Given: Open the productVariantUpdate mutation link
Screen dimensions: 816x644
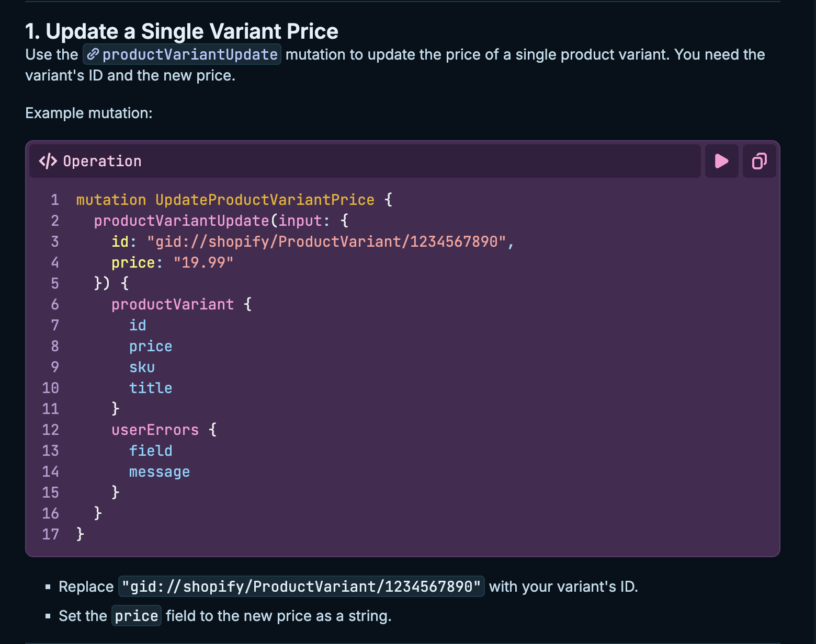Looking at the screenshot, I should (x=189, y=54).
